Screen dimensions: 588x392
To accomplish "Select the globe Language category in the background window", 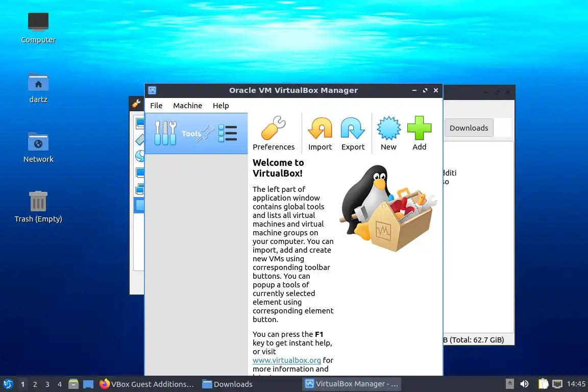I will pos(140,155).
